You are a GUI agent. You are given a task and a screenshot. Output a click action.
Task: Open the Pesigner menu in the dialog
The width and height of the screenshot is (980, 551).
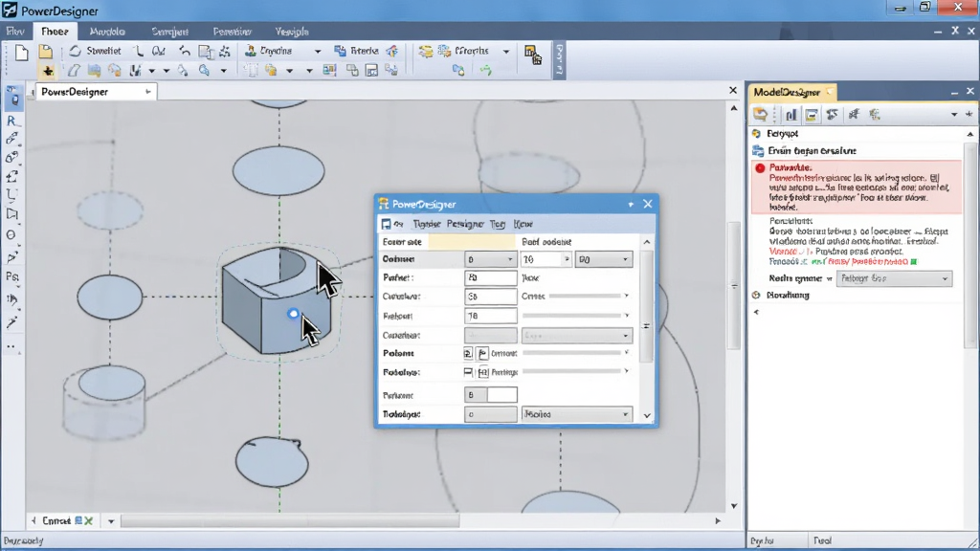coord(465,224)
